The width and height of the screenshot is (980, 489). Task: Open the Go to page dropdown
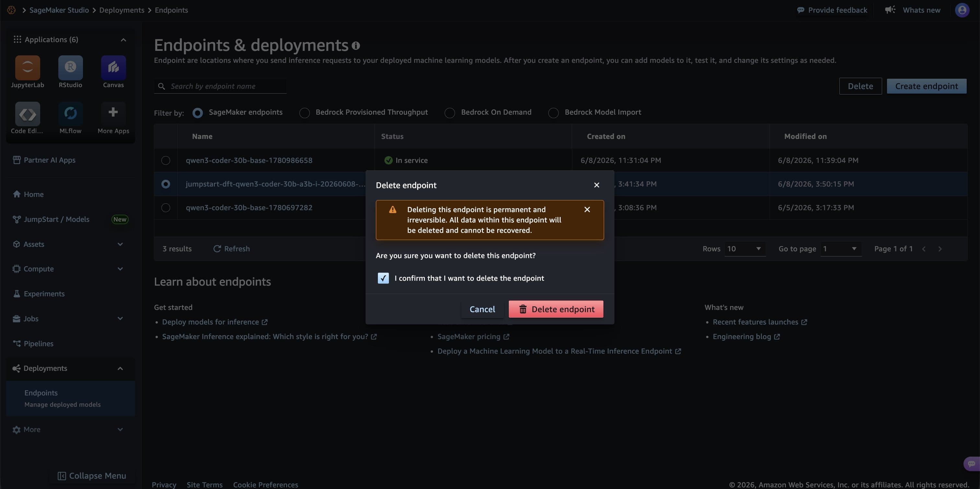click(841, 249)
